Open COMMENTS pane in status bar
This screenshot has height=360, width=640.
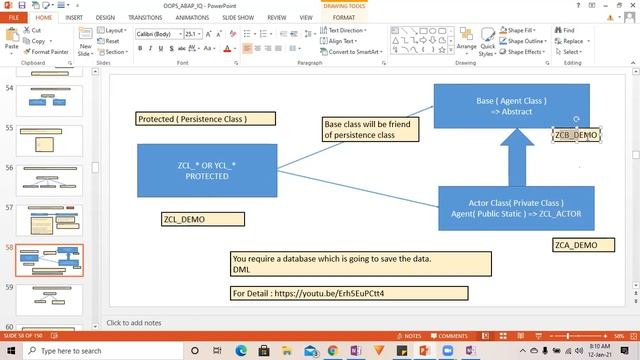pyautogui.click(x=449, y=336)
